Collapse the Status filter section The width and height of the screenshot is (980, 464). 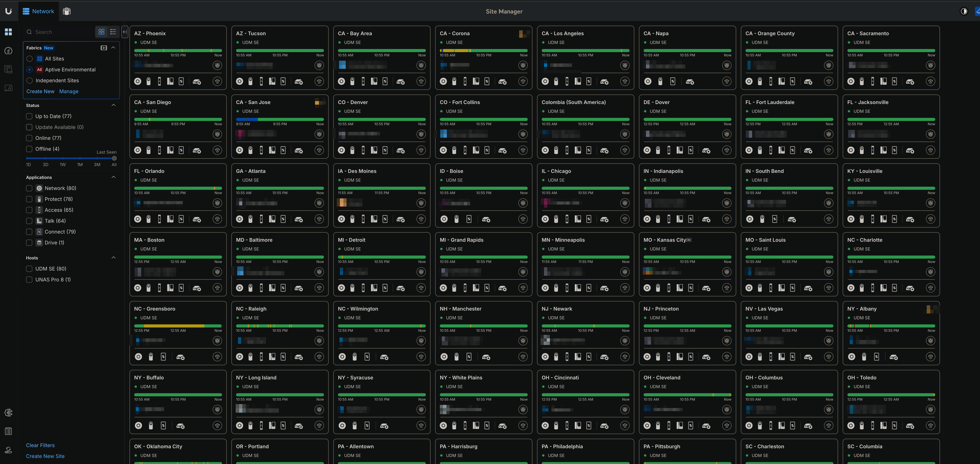pos(113,105)
